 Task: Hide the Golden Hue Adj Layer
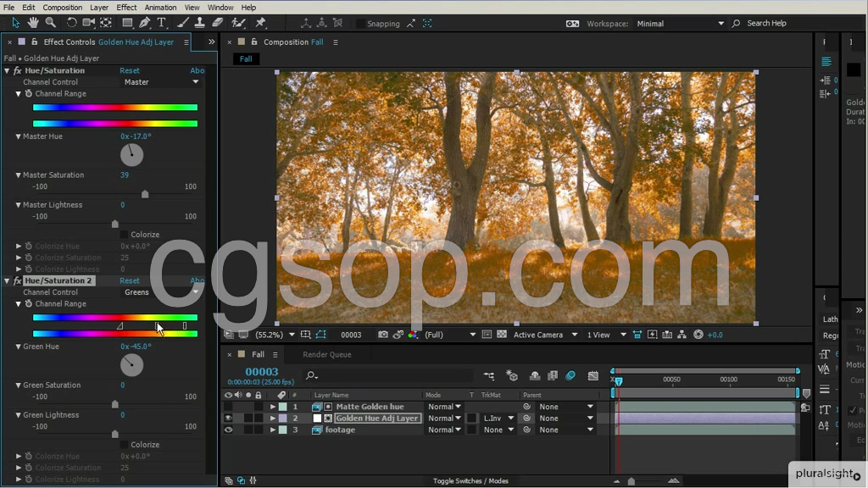pos(228,419)
